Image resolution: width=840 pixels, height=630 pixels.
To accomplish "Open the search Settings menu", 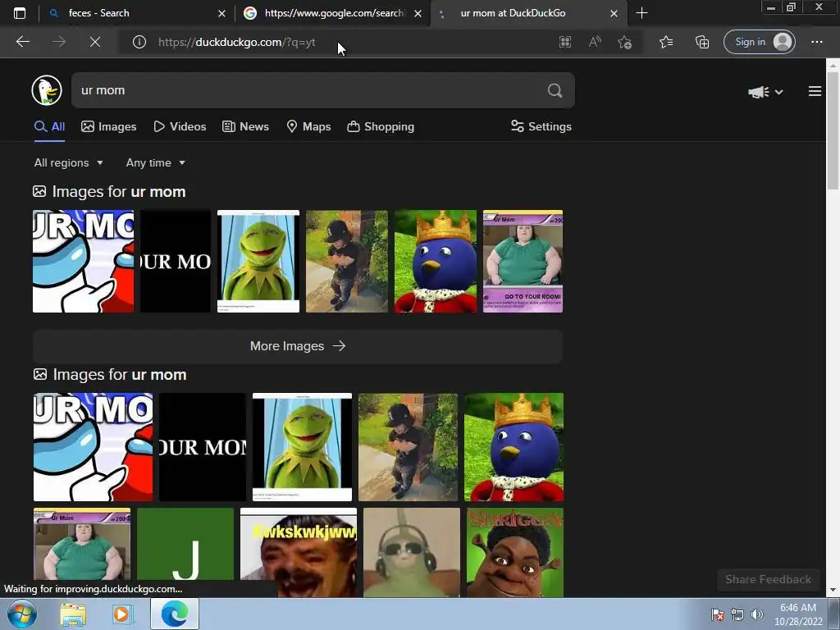I will click(x=541, y=127).
